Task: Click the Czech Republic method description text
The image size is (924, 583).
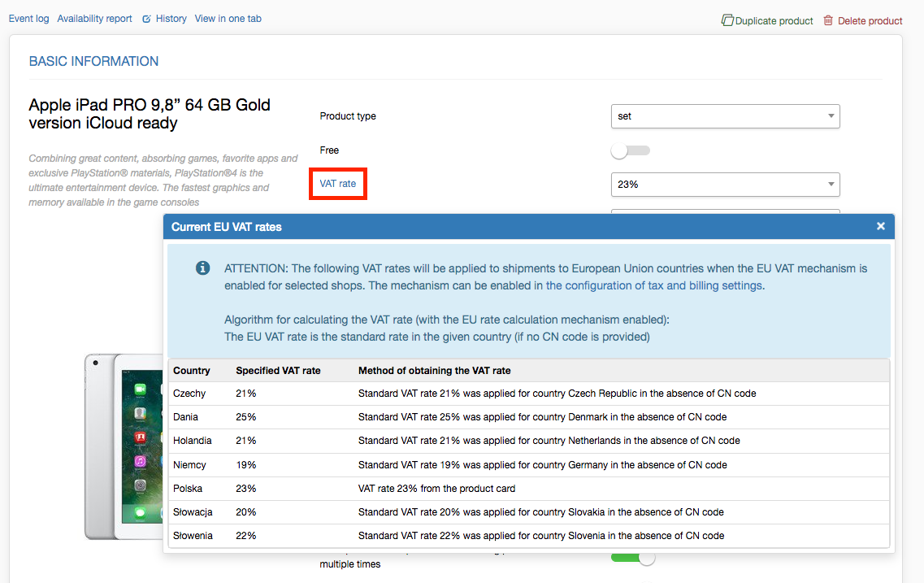Action: pyautogui.click(x=557, y=394)
